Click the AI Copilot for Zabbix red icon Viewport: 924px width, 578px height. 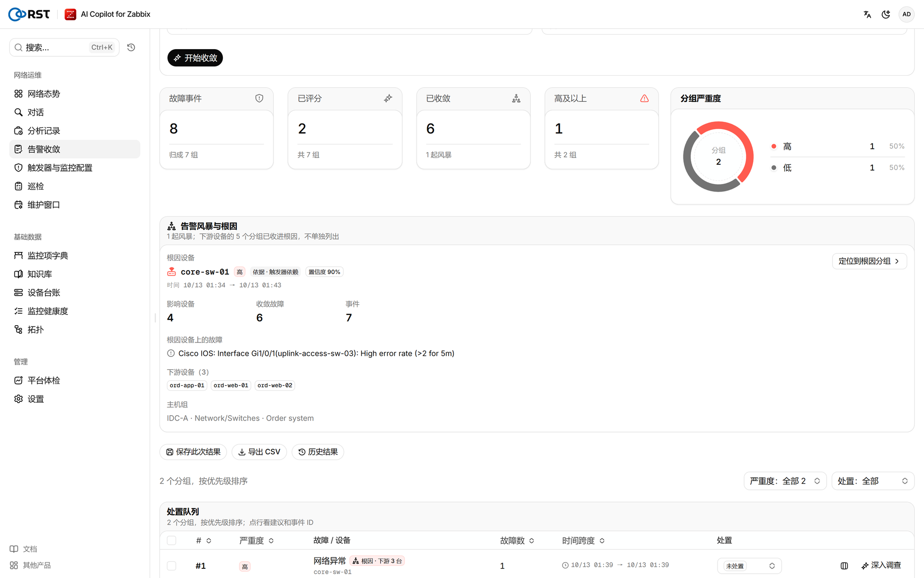tap(70, 14)
